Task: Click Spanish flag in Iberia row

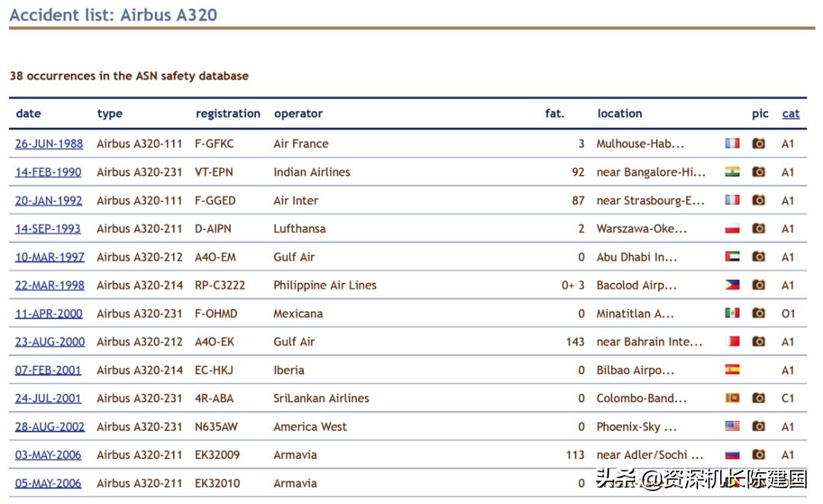Action: coord(732,370)
